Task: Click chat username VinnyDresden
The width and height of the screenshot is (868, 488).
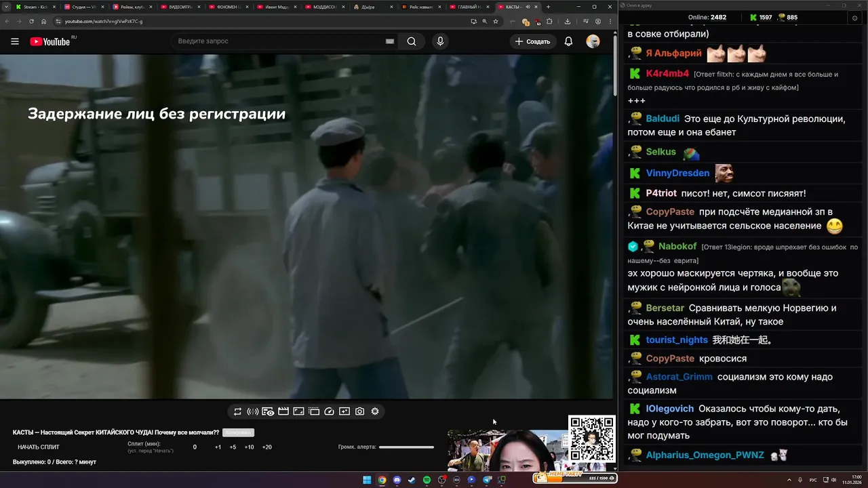Action: click(x=677, y=173)
